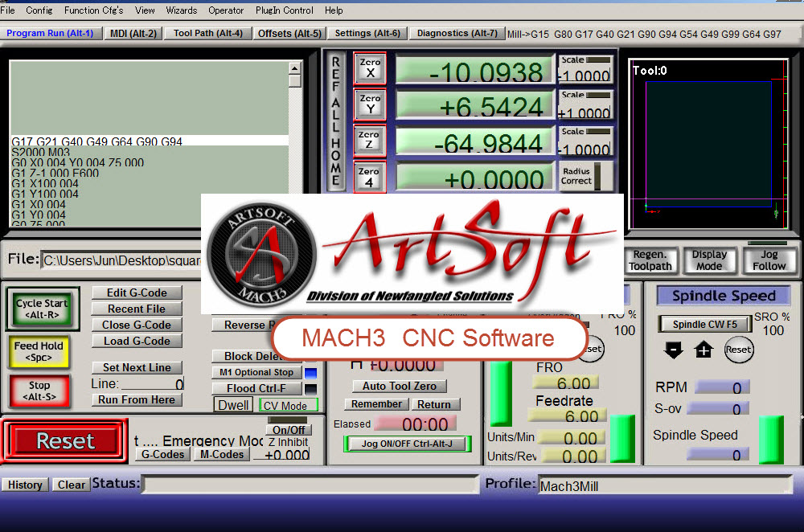804x532 pixels.
Task: Click Regen. Toolpath button
Action: point(650,260)
